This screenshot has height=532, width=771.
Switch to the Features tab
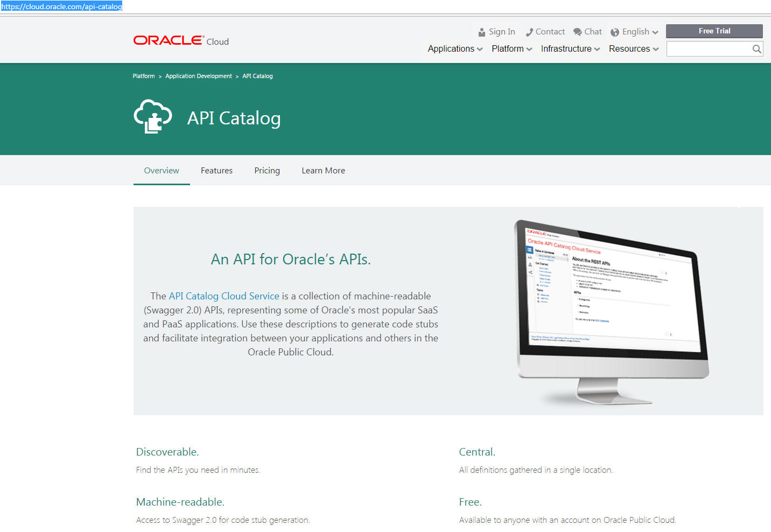click(216, 170)
